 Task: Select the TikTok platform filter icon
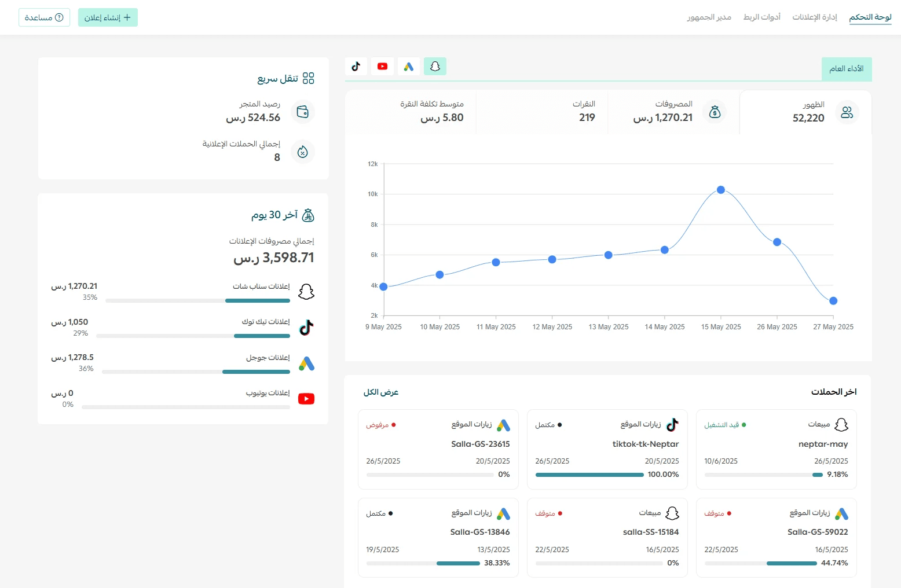click(356, 67)
